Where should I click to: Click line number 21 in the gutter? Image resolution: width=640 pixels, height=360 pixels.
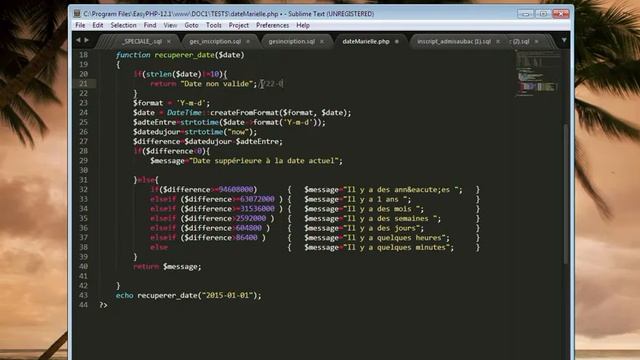pos(84,84)
